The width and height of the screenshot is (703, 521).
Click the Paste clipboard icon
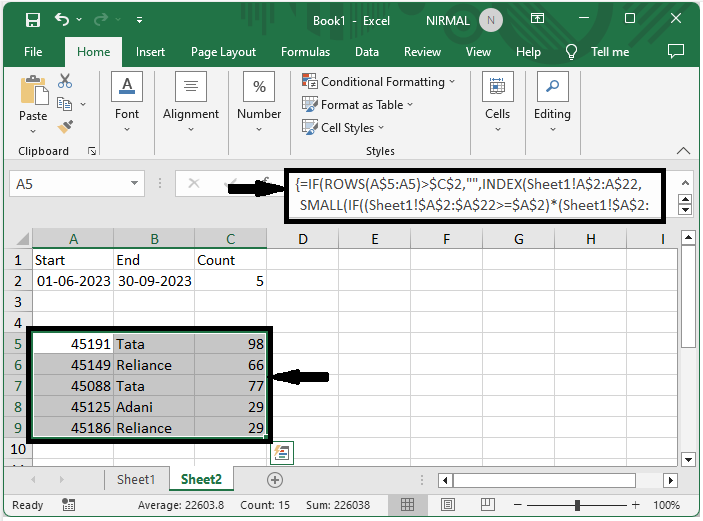34,90
